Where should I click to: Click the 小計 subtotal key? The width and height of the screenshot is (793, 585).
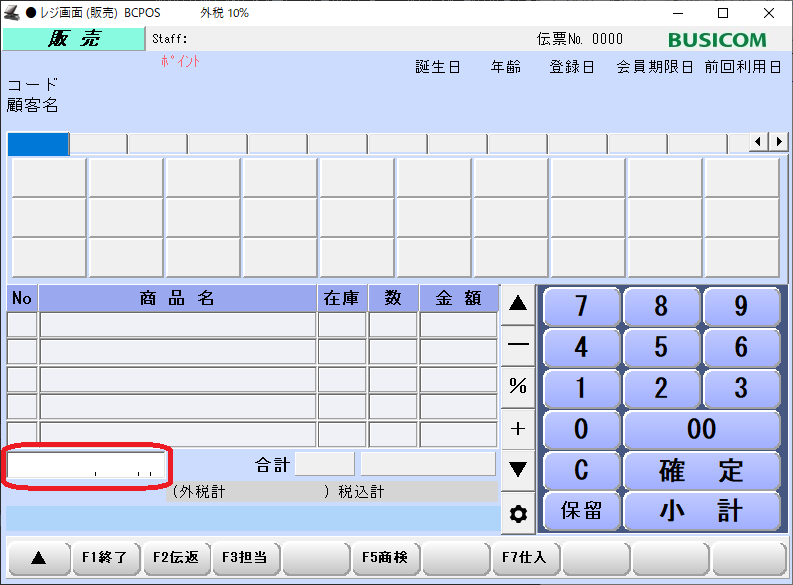701,511
